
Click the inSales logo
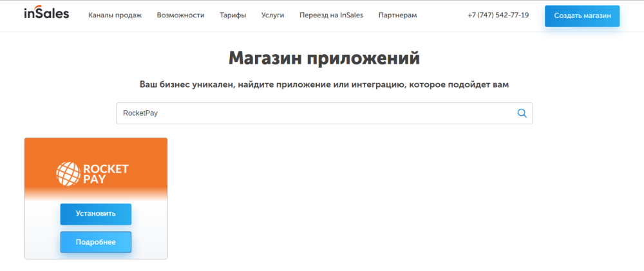click(46, 14)
